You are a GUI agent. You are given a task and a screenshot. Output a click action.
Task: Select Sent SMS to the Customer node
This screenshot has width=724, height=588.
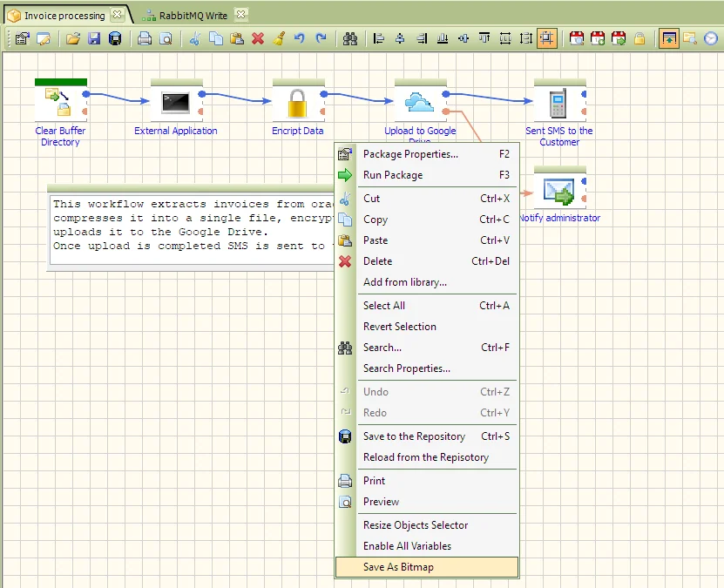(559, 103)
